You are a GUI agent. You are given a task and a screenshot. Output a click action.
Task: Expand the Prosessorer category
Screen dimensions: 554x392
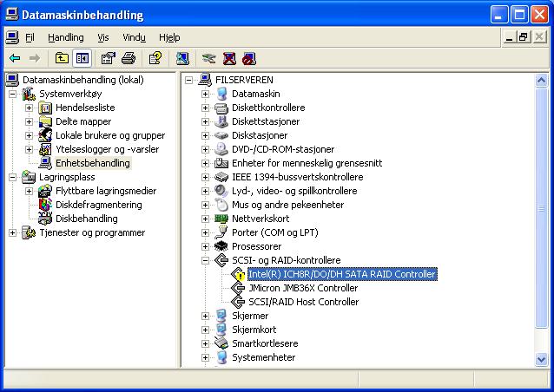coord(205,246)
